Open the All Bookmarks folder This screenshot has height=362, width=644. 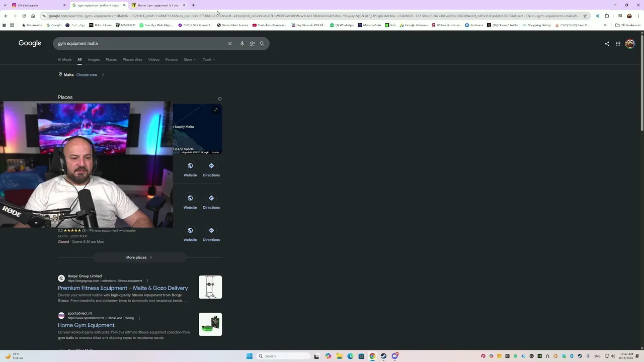628,25
